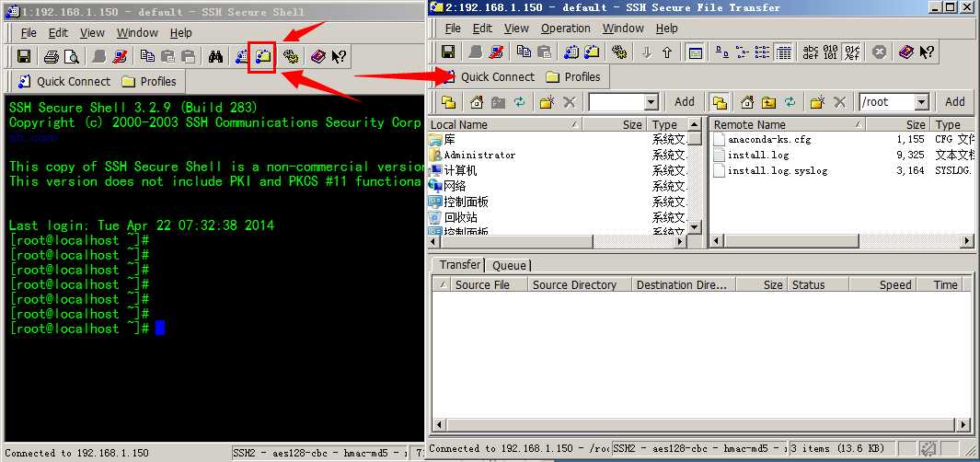Click the Disconnect icon in Secure Shell toolbar
Viewport: 980px width, 462px height.
(x=120, y=57)
